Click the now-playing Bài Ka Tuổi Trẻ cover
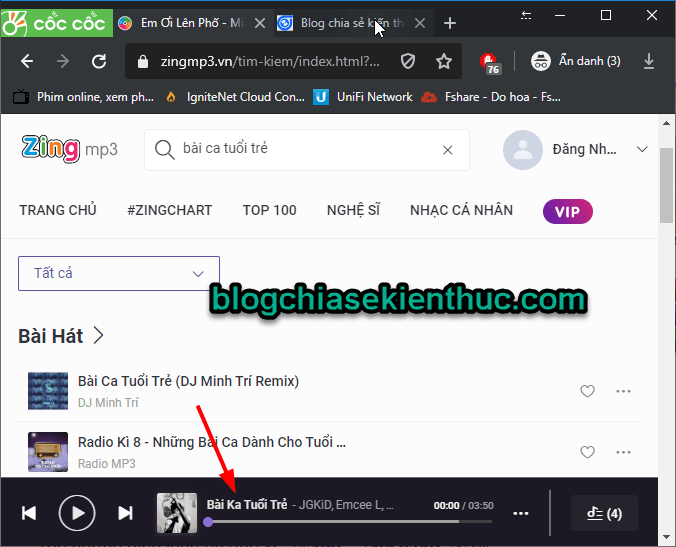 [x=177, y=513]
